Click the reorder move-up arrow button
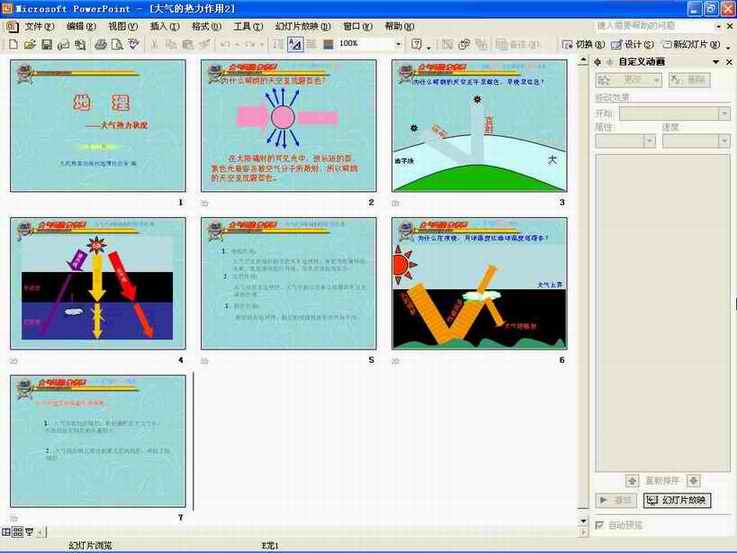This screenshot has width=737, height=553. tap(632, 481)
